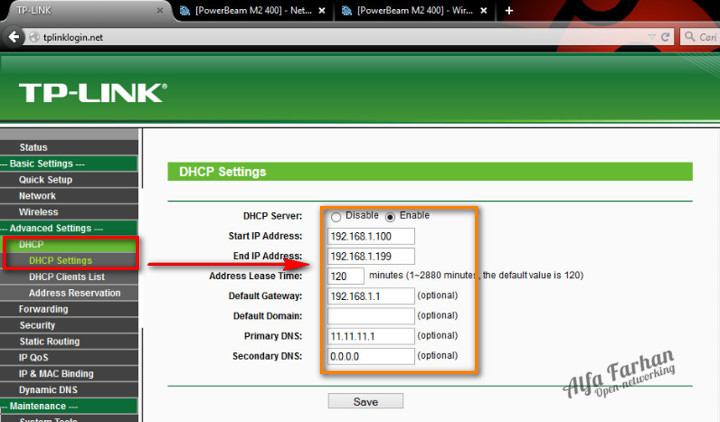Screen dimensions: 720x422
Task: Click the empty Default Domain field
Action: coord(371,316)
